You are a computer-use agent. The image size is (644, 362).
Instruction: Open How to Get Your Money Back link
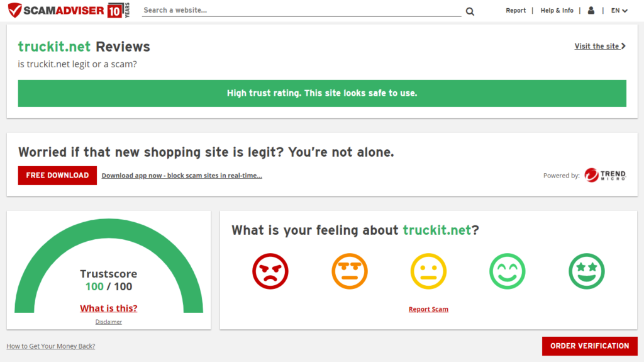(50, 346)
